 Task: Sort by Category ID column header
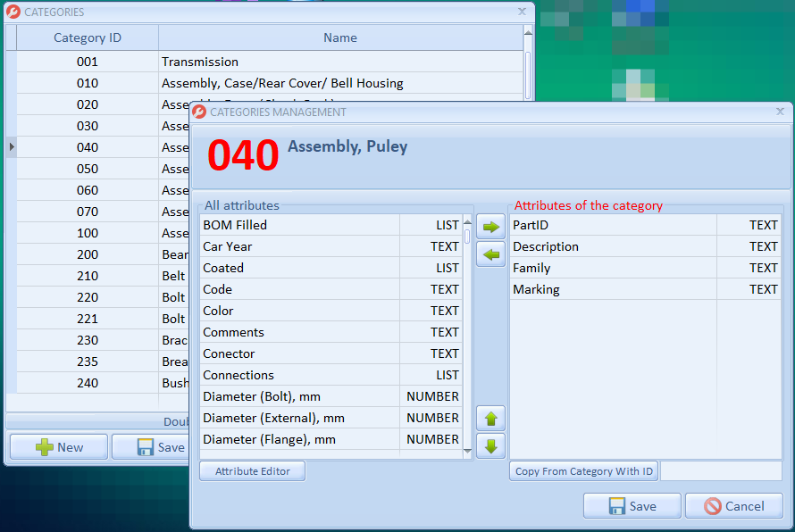[x=88, y=37]
